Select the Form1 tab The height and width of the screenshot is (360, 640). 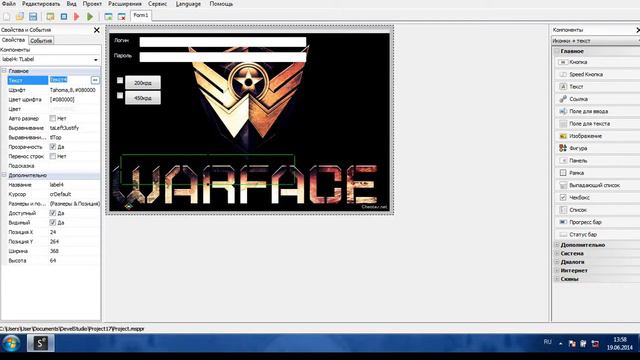click(x=141, y=16)
